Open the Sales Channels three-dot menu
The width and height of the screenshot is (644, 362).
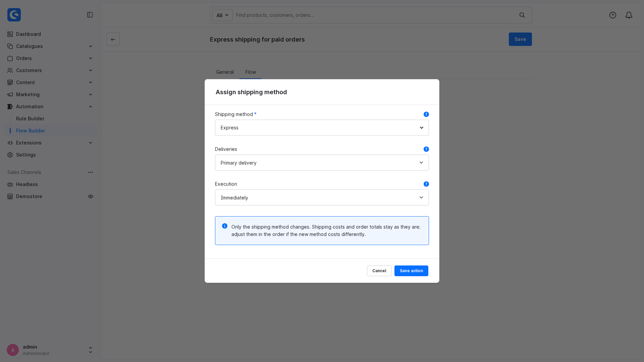[91, 172]
